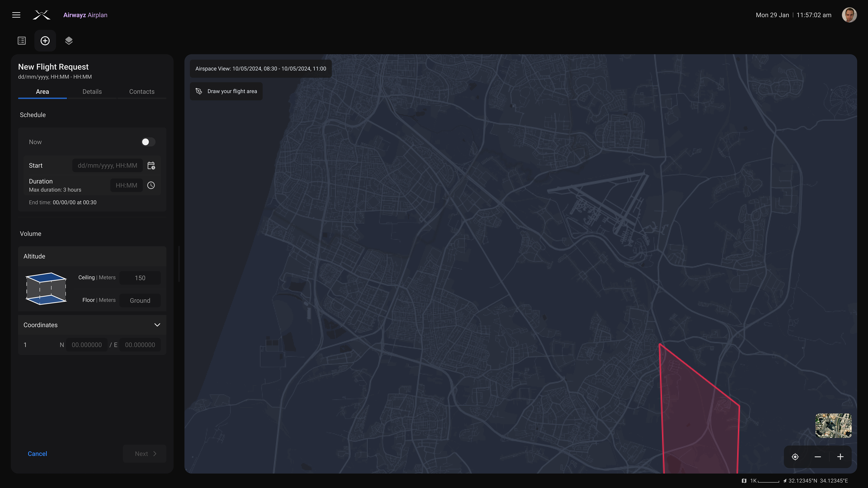The image size is (868, 488).
Task: Switch to satellite map thumbnail
Action: pos(833,426)
